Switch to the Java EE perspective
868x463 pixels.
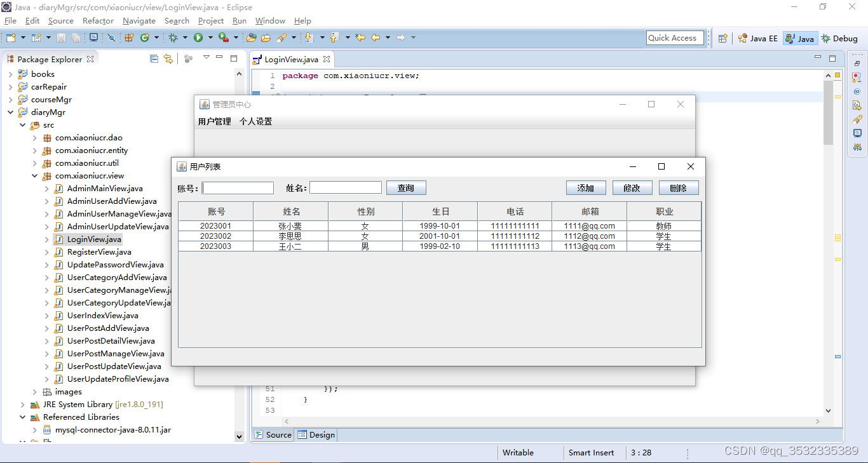click(757, 38)
